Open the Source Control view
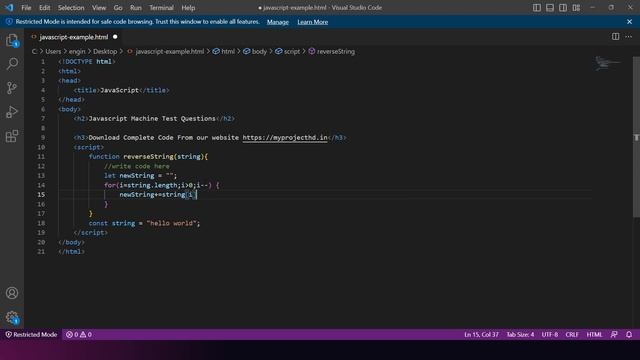Screen dimensions: 640x360 12,88
